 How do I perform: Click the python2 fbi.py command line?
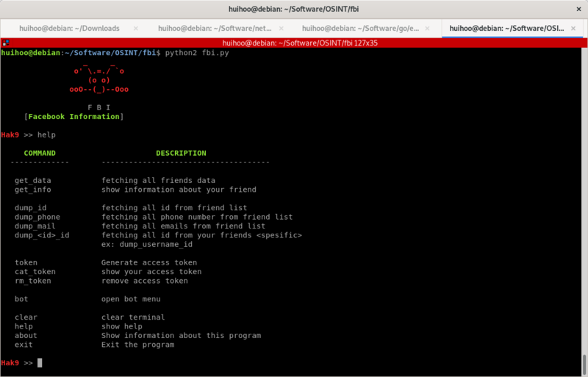196,54
